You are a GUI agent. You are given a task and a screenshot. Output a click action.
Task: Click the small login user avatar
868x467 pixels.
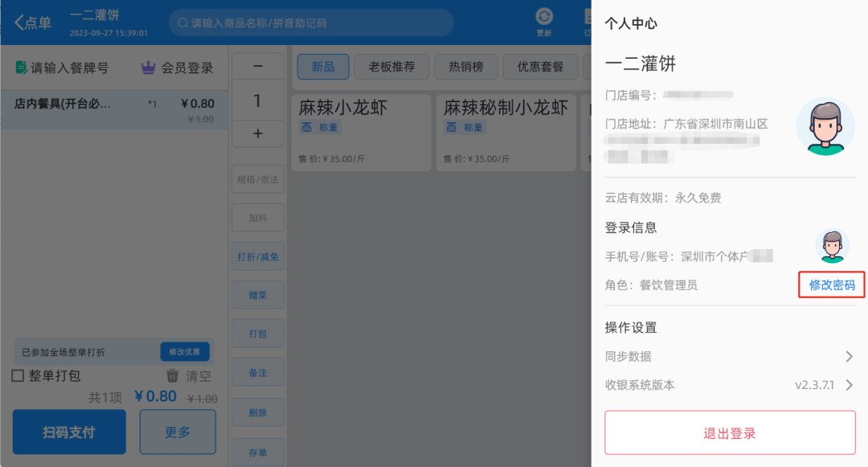pyautogui.click(x=832, y=246)
